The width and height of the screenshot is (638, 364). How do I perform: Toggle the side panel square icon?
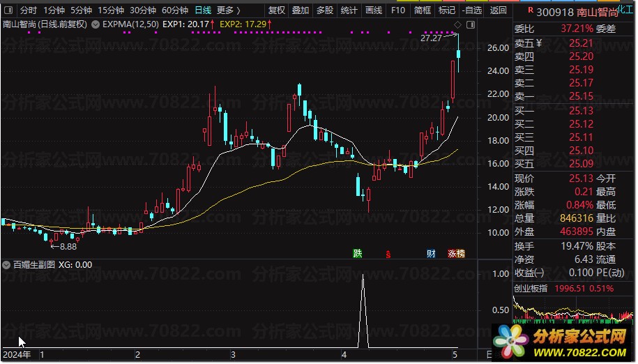[471, 25]
